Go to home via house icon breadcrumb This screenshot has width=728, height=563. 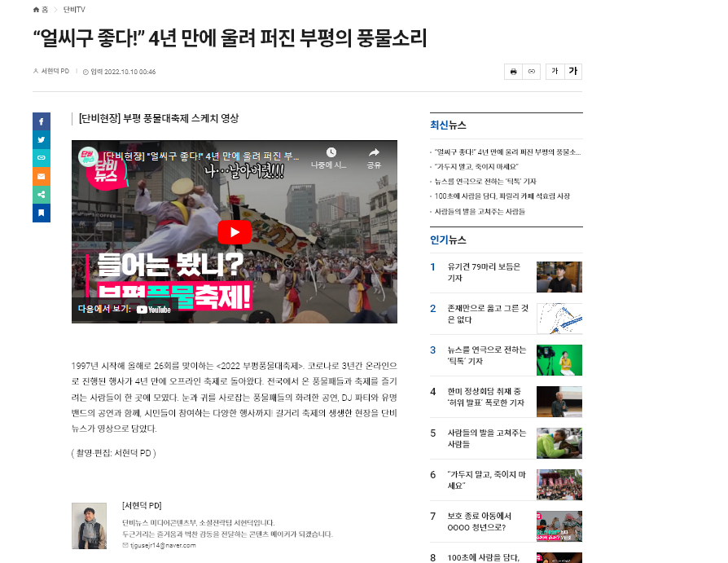pos(40,10)
